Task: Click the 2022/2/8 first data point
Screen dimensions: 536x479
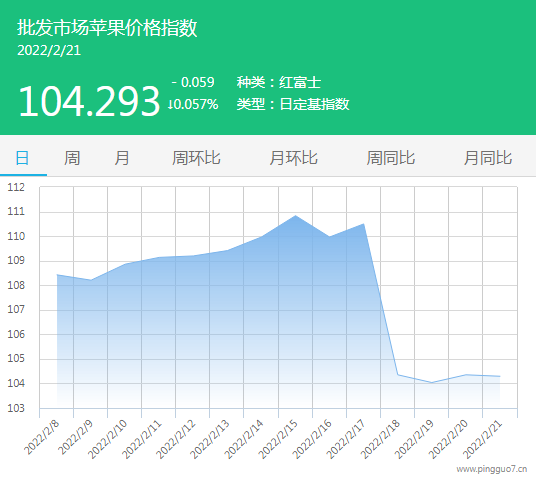Action: click(x=57, y=275)
